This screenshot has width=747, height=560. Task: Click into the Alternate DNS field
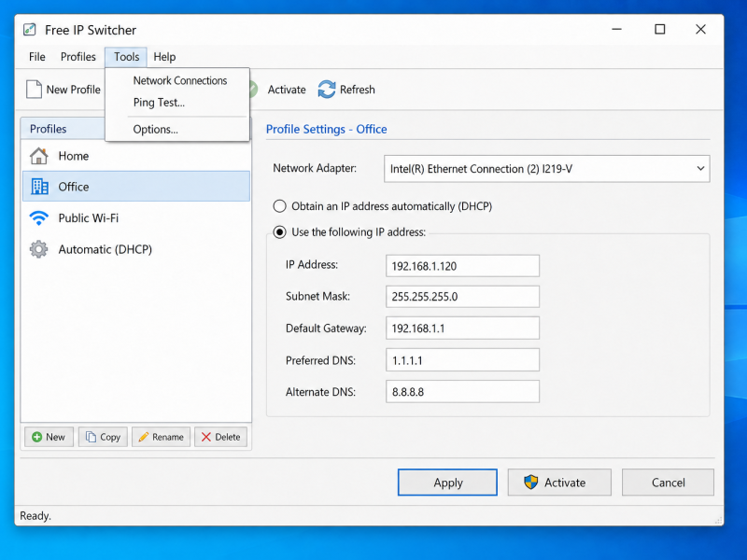coord(462,391)
